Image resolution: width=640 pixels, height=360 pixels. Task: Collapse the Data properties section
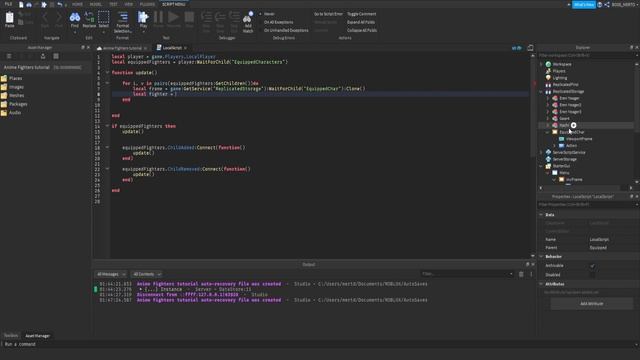(541, 215)
